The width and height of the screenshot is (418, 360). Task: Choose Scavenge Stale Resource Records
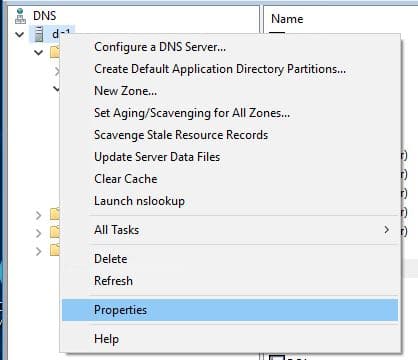pyautogui.click(x=230, y=135)
